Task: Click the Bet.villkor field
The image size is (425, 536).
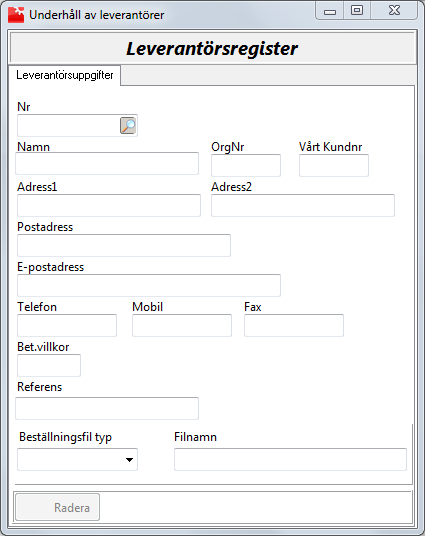Action: pos(49,365)
